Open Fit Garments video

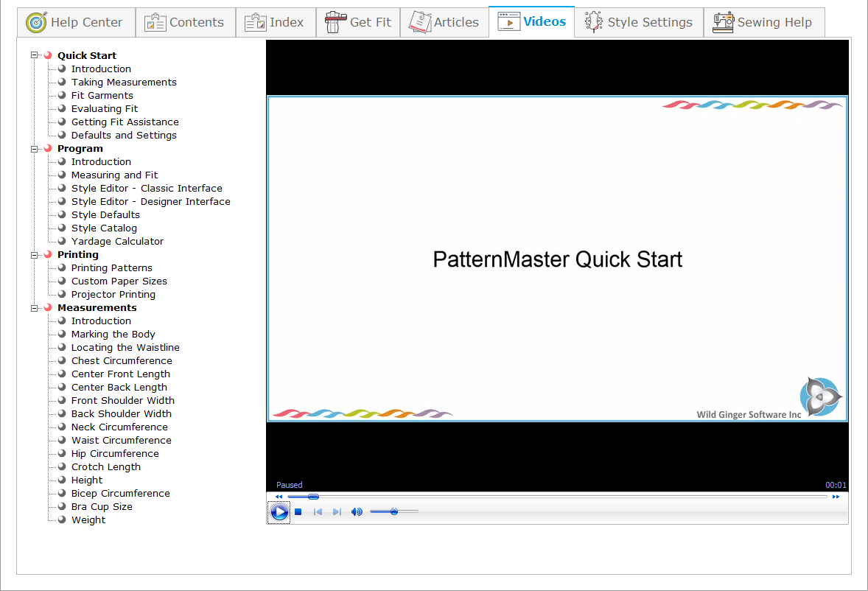pyautogui.click(x=102, y=95)
